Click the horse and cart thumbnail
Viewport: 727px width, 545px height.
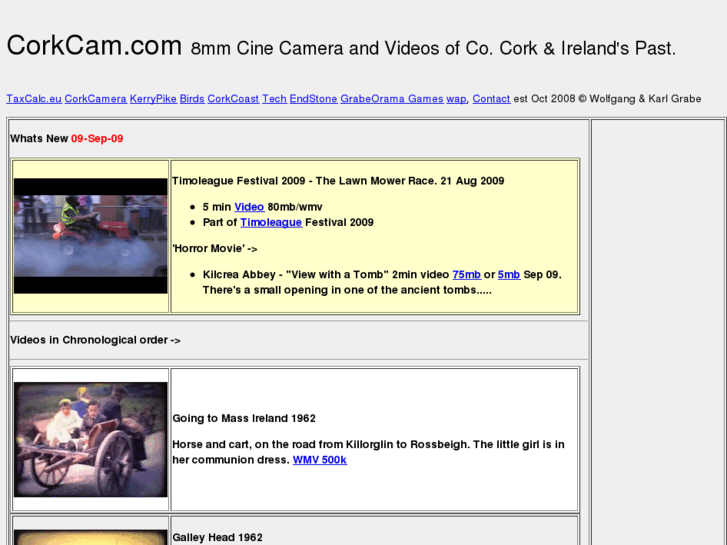click(x=90, y=440)
